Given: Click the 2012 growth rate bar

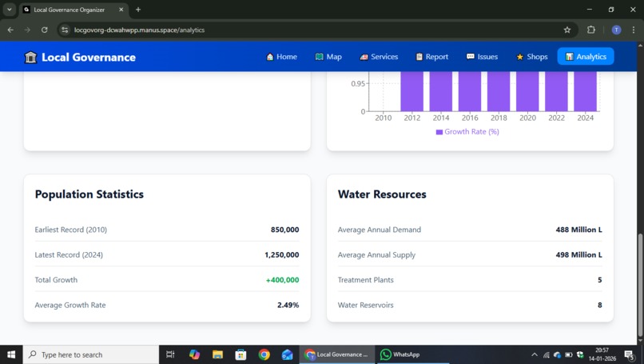Looking at the screenshot, I should [412, 91].
